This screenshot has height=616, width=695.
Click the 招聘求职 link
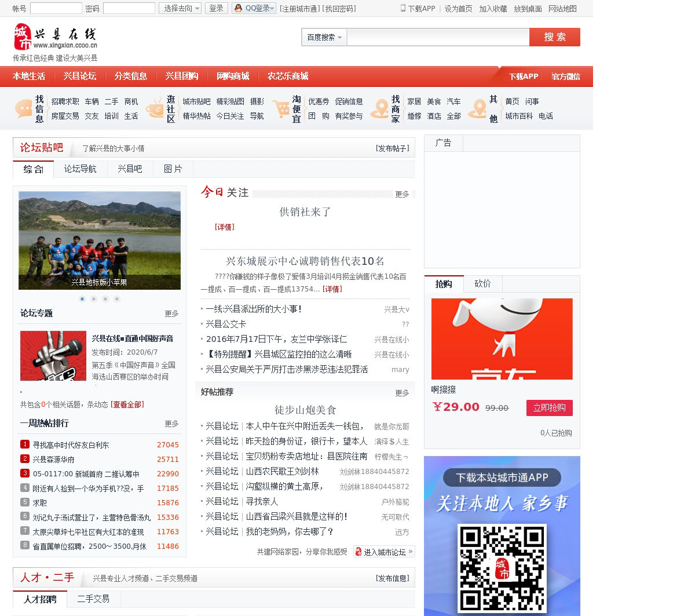tap(65, 101)
